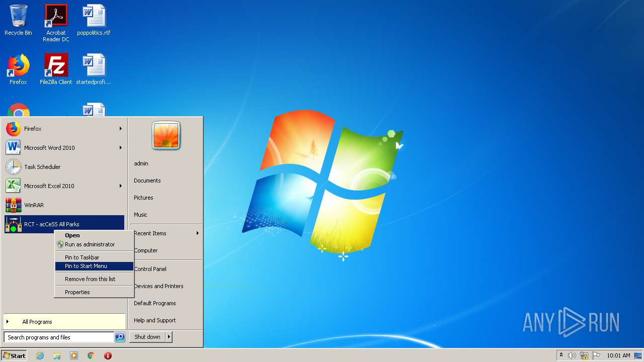Click the Show desktop icon near clock
The width and height of the screenshot is (644, 362).
coord(638,355)
